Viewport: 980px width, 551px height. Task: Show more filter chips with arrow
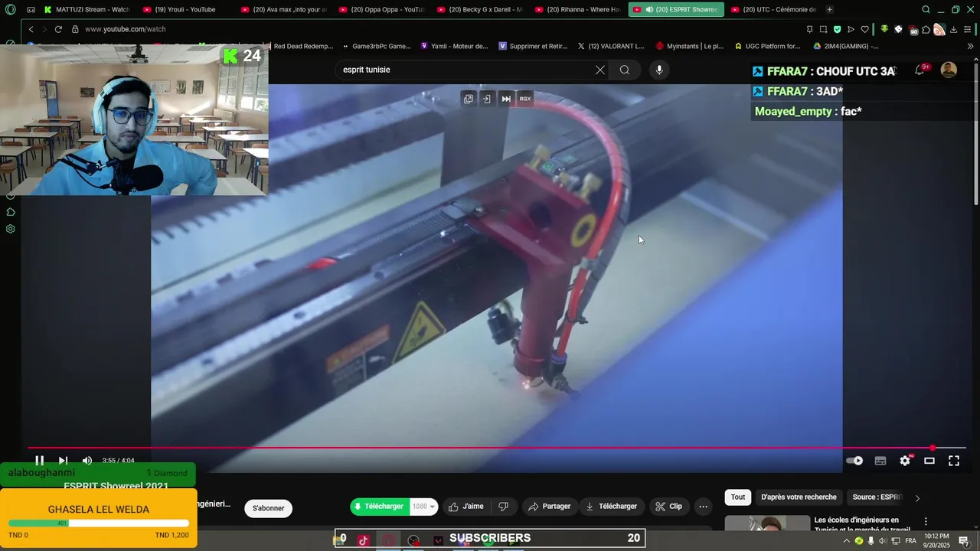(917, 498)
